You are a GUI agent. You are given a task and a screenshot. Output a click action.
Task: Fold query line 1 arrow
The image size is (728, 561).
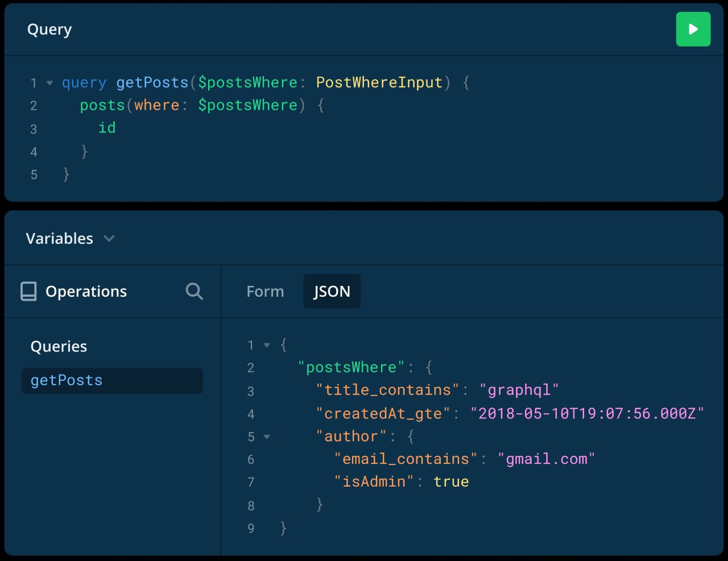(49, 83)
